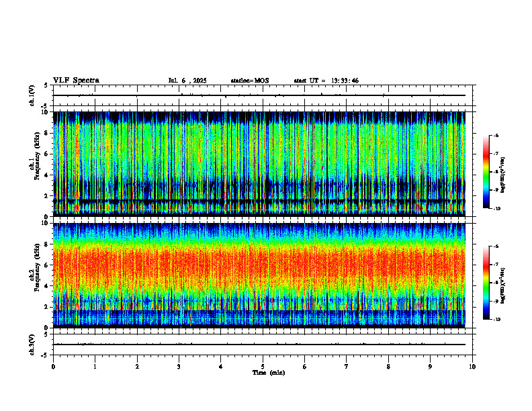
Task: Click the "-10" label on ch.2 colorbar
Action: coord(496,320)
